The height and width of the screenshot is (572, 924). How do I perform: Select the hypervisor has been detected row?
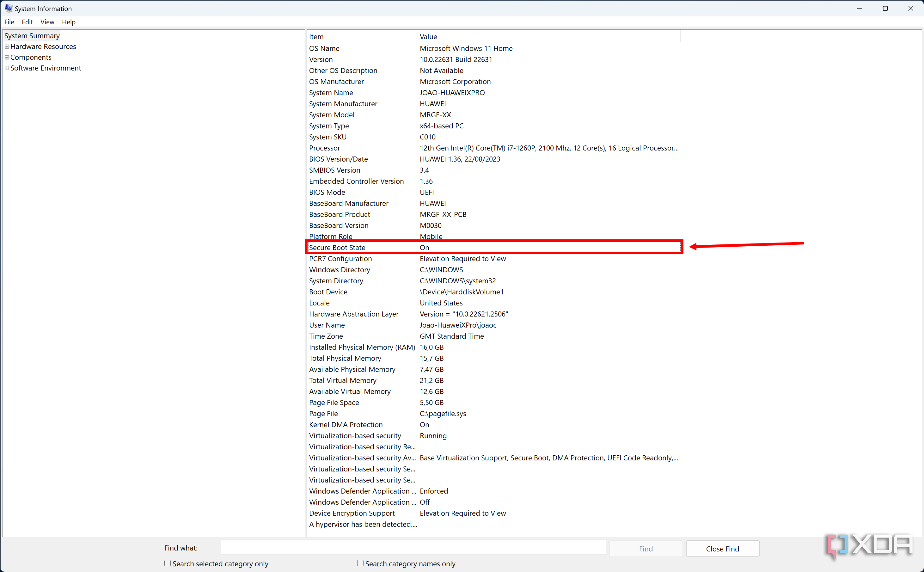(x=493, y=524)
